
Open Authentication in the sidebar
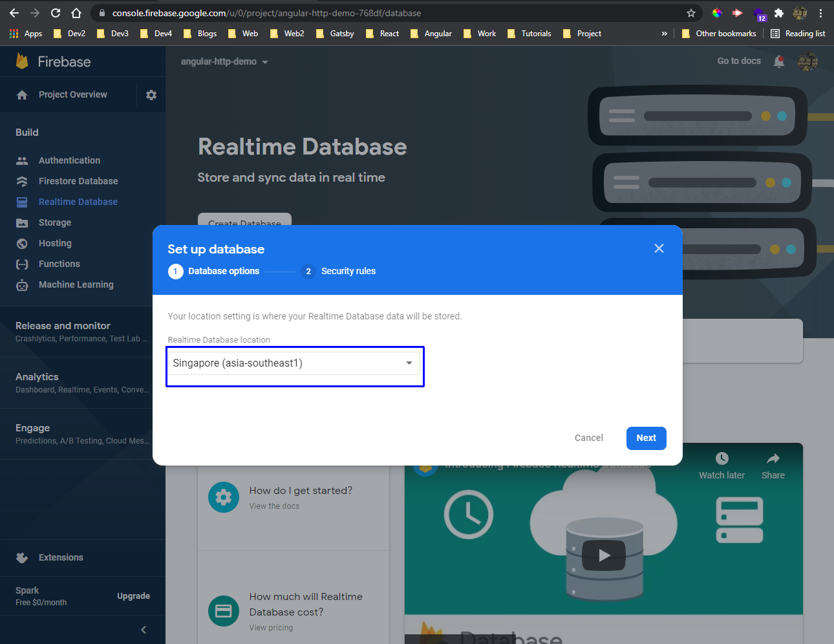pos(69,160)
